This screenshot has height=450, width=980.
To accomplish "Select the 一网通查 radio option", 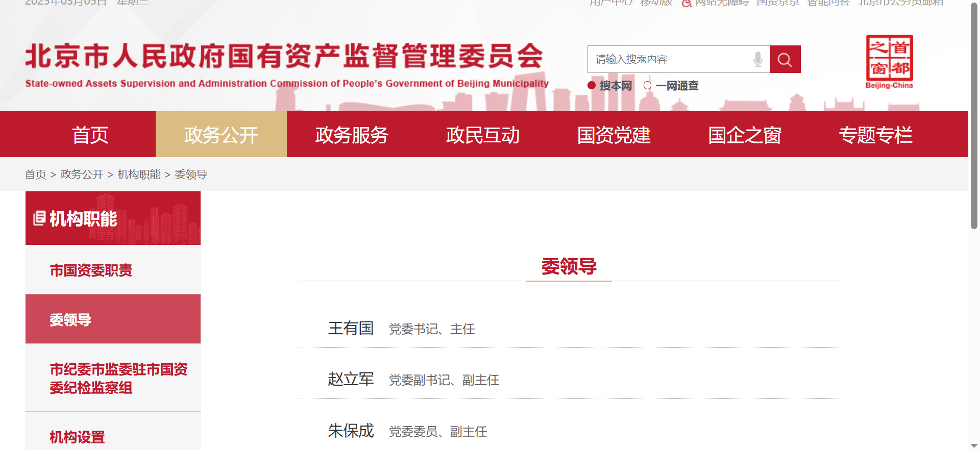I will tap(648, 86).
